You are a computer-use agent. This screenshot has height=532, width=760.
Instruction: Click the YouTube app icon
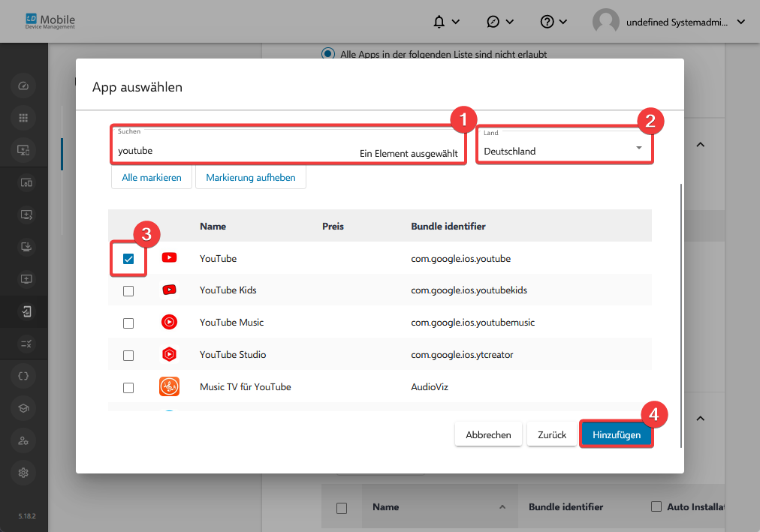(x=169, y=257)
